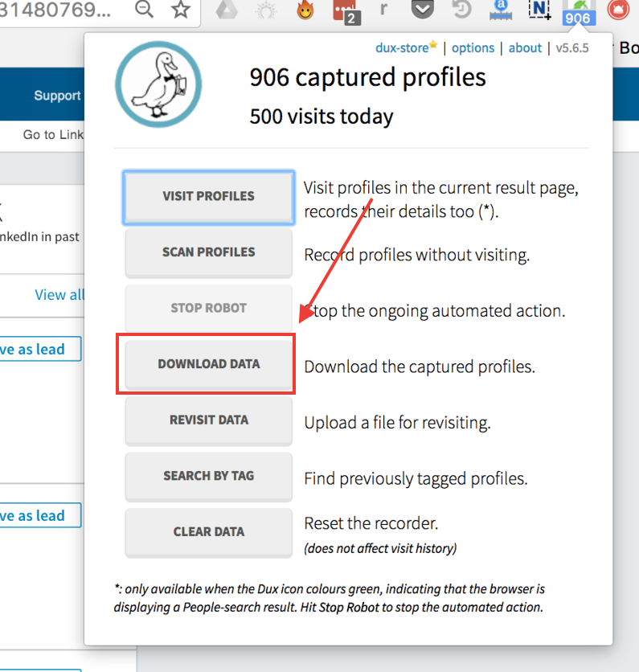
Task: Click the about link
Action: click(525, 48)
